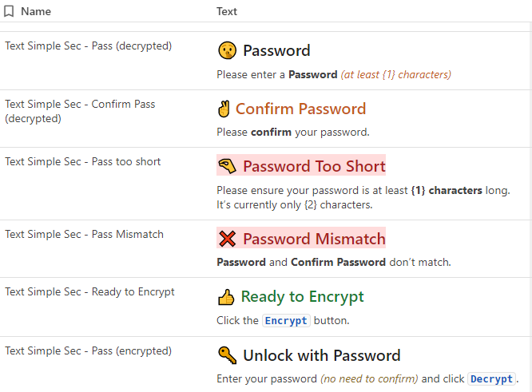The image size is (532, 392).
Task: Click the shushing face emoji beside Password
Action: (x=227, y=50)
